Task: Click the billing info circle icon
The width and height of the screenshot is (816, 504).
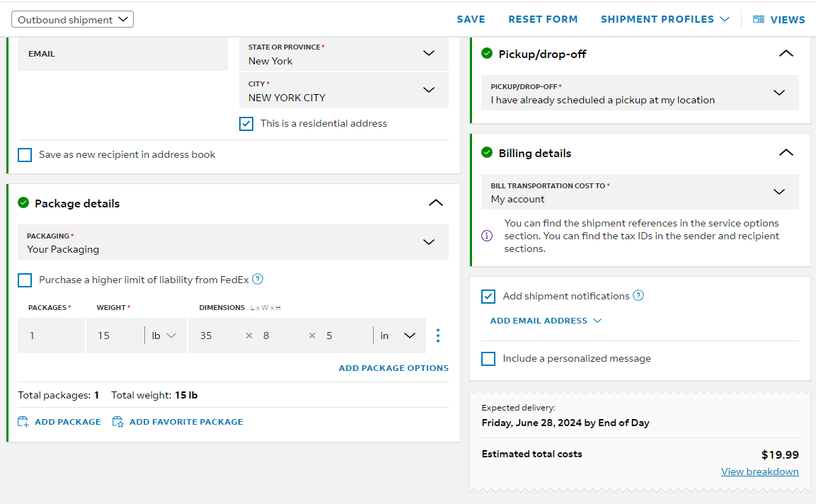Action: coord(487,236)
